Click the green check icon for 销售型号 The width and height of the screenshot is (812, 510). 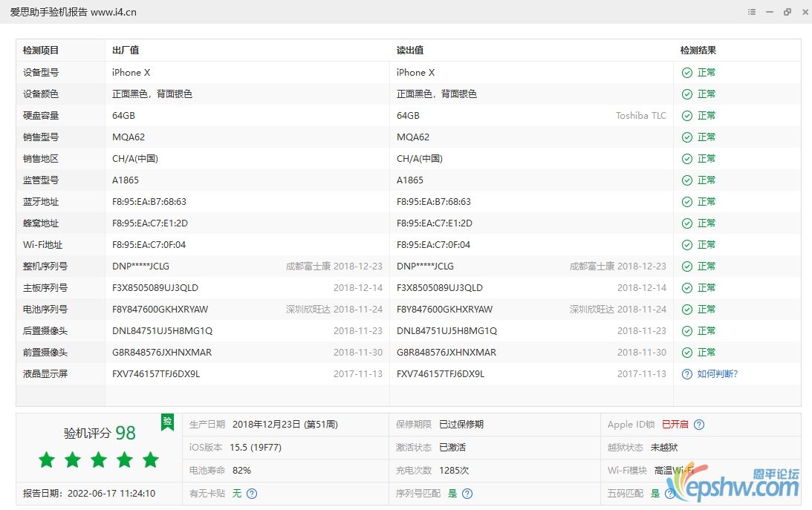(686, 137)
